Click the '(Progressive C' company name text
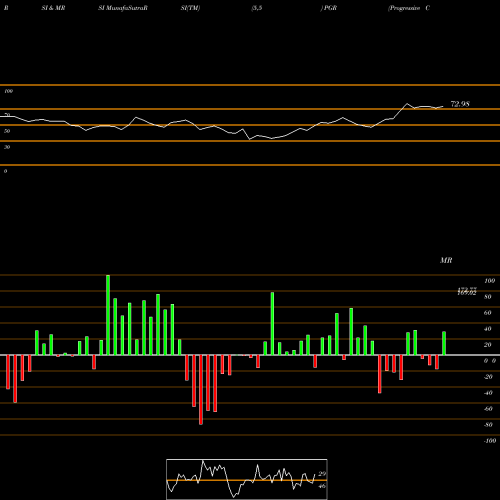 tap(409, 8)
